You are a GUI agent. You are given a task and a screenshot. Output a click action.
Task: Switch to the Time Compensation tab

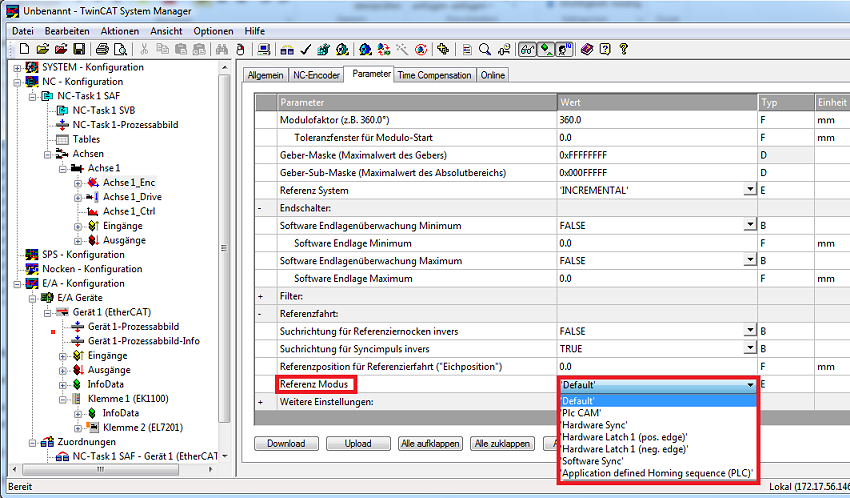pos(434,75)
